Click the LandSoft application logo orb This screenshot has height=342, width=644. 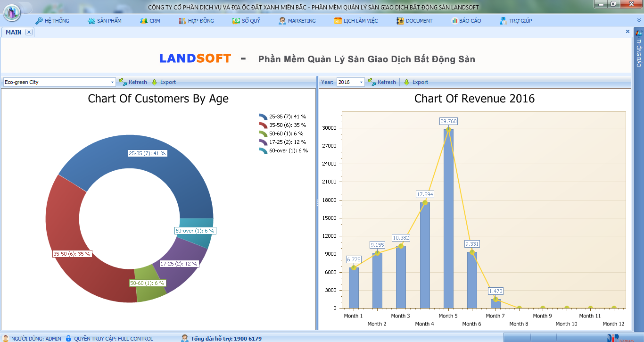pos(12,11)
